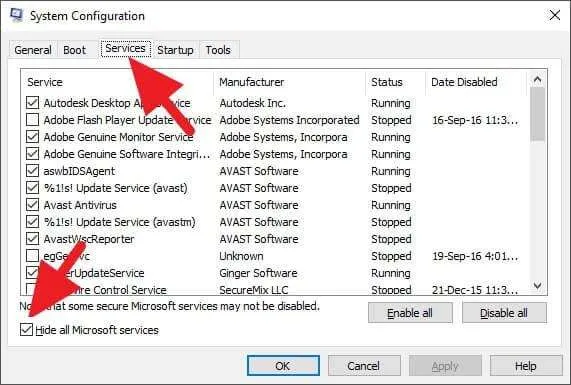The image size is (571, 385).
Task: Click the services list vertical scrollbar thumb
Action: [x=537, y=115]
